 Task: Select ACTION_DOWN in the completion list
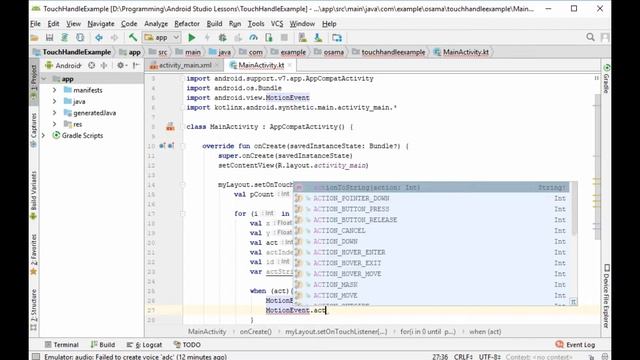point(431,242)
